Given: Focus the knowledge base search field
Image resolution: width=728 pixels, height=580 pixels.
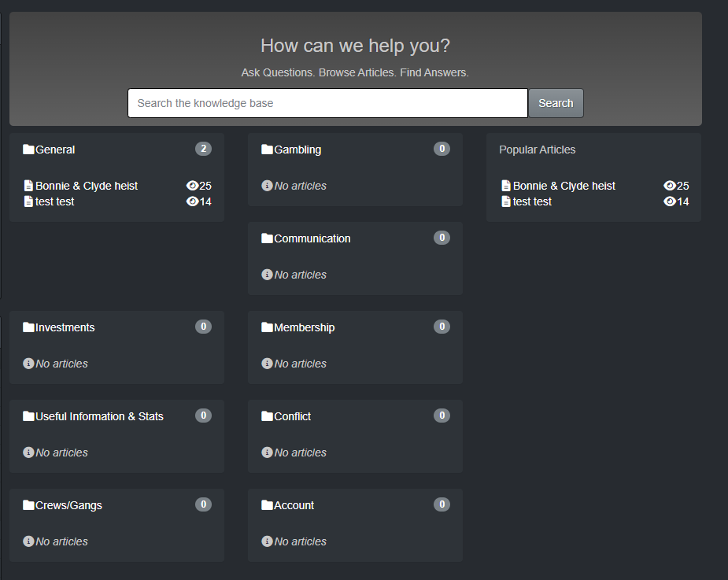Looking at the screenshot, I should (327, 103).
